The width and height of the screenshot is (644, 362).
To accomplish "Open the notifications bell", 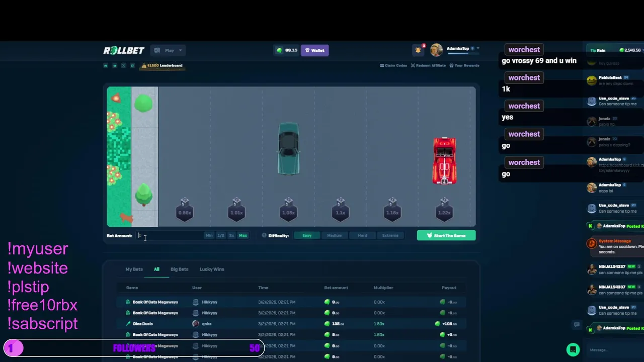I will click(418, 50).
